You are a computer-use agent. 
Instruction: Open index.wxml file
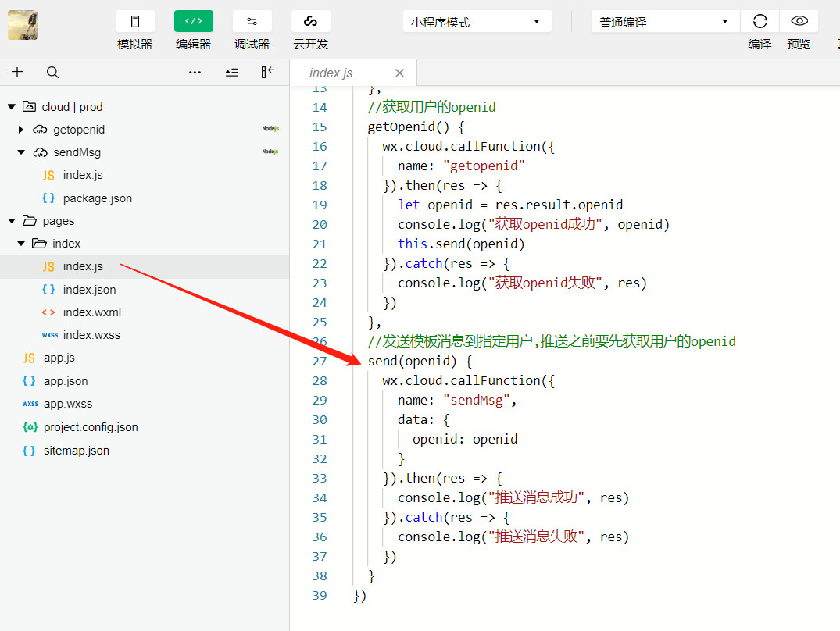91,312
